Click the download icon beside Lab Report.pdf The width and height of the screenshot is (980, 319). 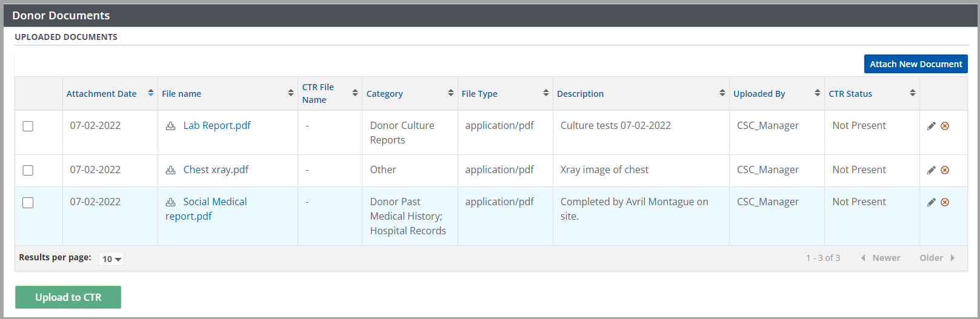[171, 126]
